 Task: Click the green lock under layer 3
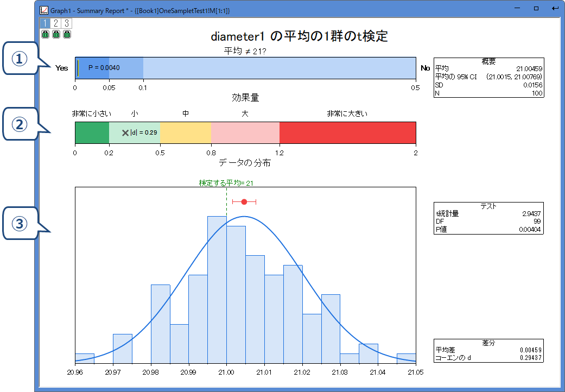coord(66,34)
